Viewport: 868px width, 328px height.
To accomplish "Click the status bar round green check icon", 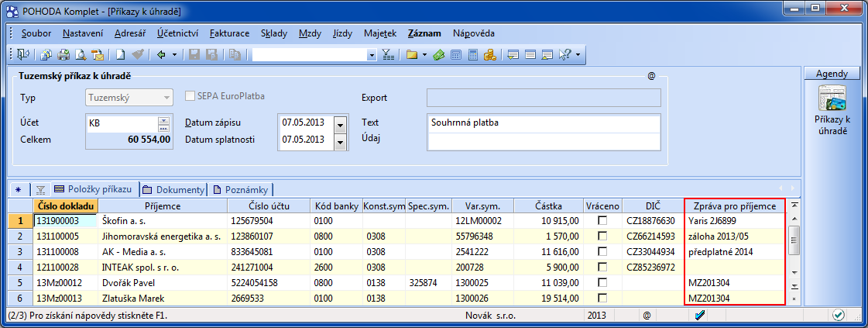I will (839, 316).
